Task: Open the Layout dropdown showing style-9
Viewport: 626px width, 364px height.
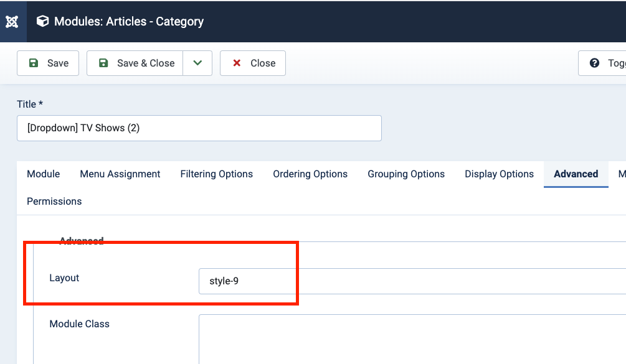Action: [411, 281]
